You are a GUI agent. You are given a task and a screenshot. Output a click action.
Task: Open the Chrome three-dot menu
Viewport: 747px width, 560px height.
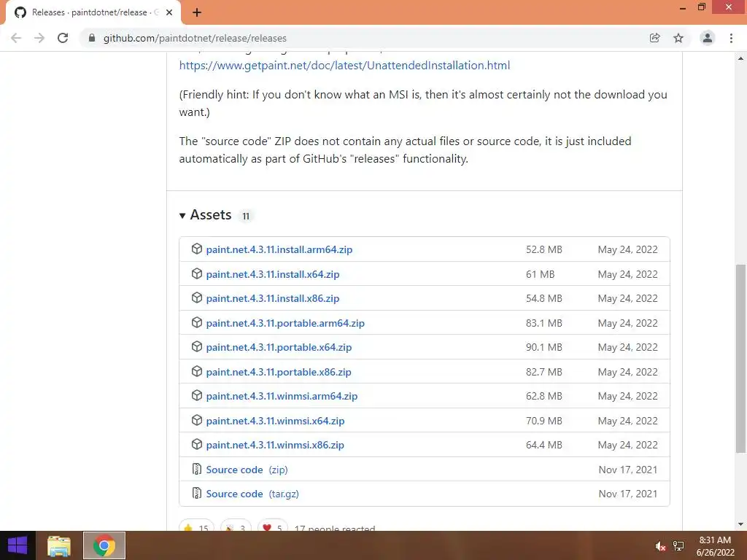[731, 38]
